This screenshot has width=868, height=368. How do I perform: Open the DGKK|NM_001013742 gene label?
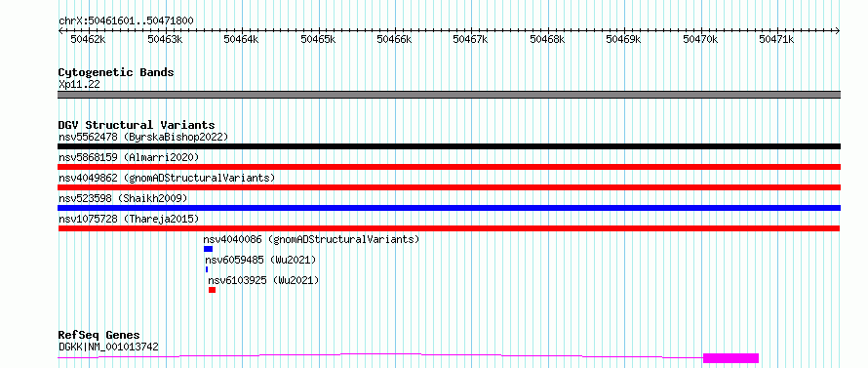108,347
